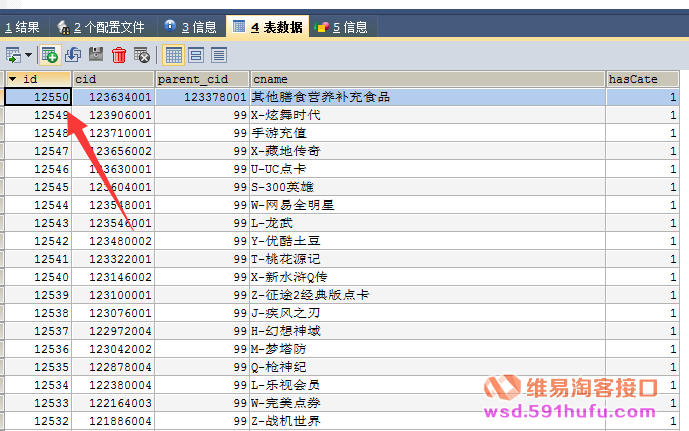Click the cancel changes icon
The width and height of the screenshot is (689, 431).
[x=141, y=55]
